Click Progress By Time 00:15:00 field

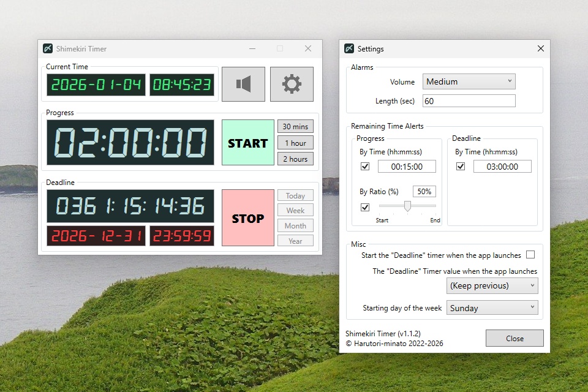(x=407, y=167)
